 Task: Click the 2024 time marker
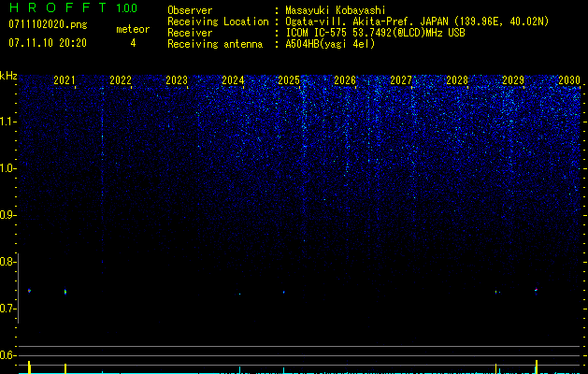coord(233,80)
